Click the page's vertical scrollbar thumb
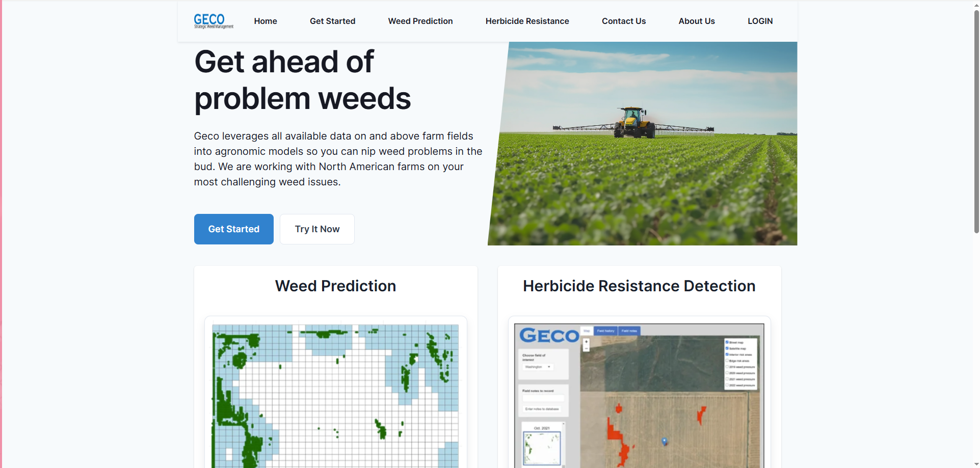 click(x=976, y=122)
